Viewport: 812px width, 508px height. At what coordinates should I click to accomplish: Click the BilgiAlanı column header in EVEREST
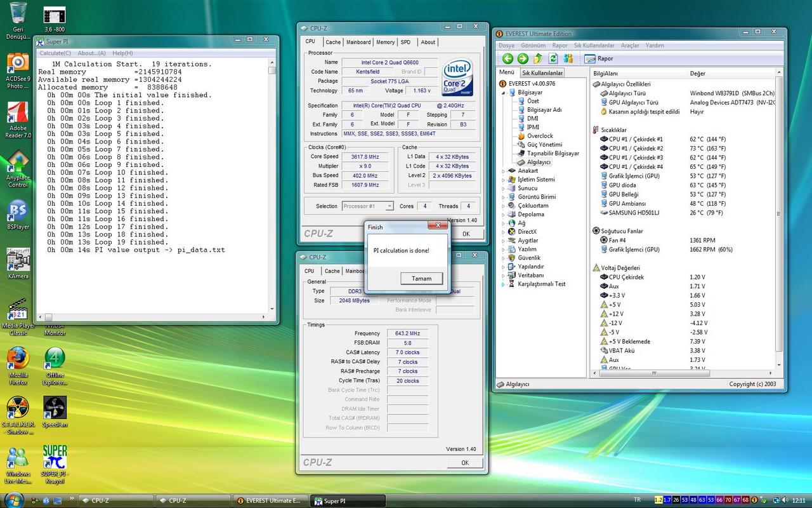pyautogui.click(x=639, y=73)
